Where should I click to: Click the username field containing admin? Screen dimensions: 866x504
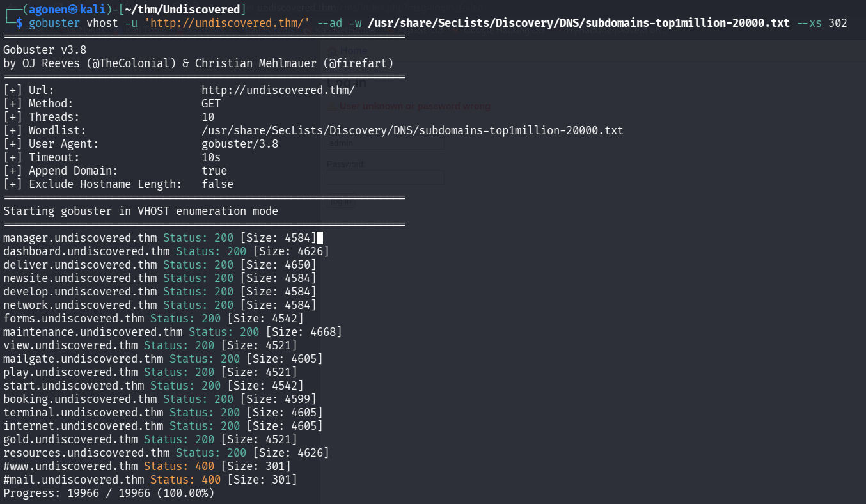coord(386,143)
